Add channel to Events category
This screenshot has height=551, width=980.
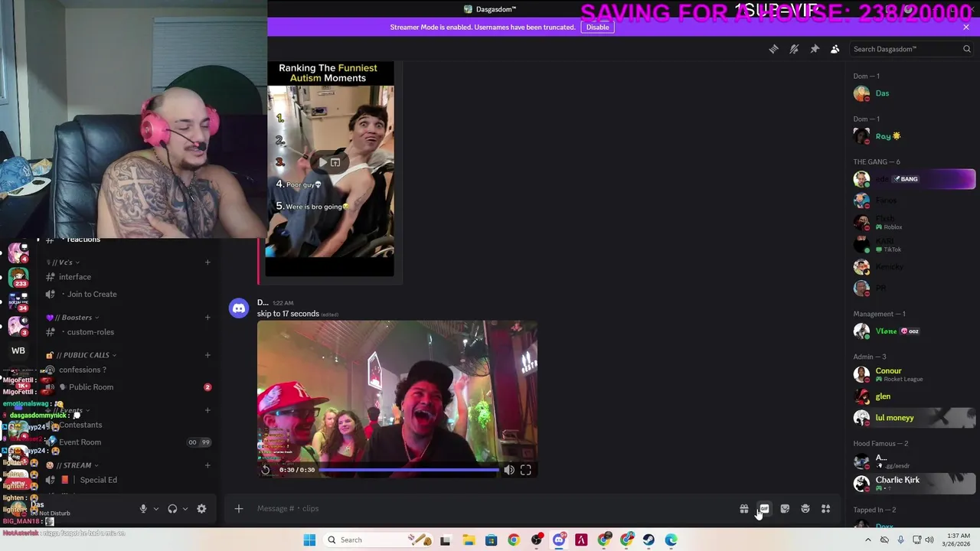click(207, 410)
